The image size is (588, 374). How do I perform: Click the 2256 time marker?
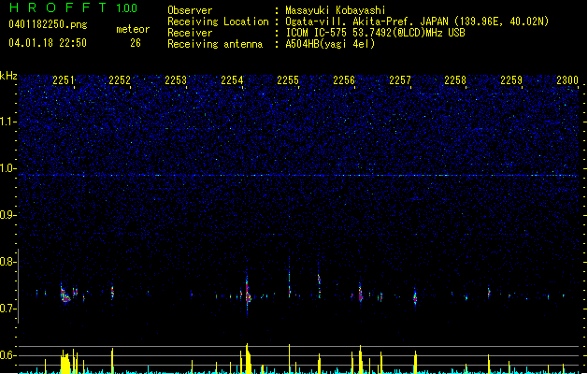point(344,80)
